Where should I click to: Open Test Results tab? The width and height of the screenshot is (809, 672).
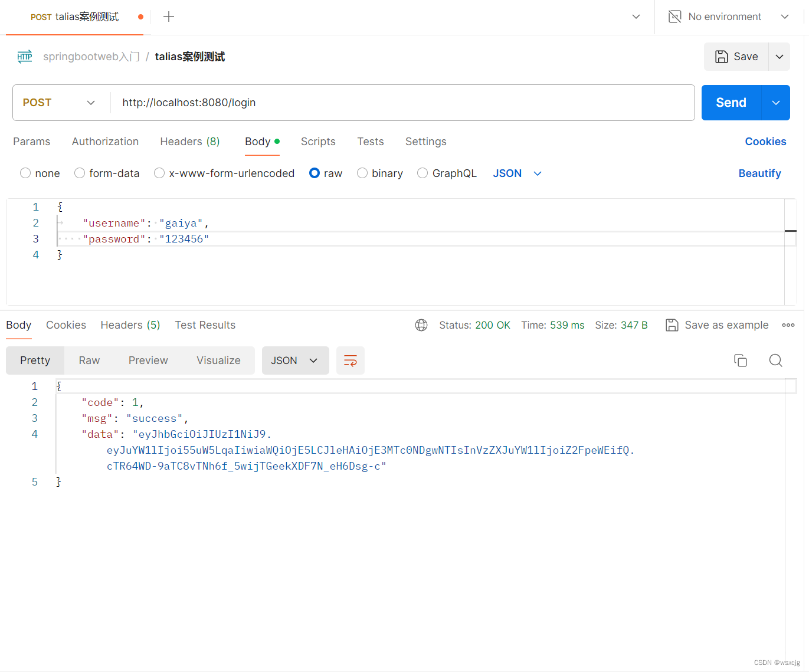205,325
